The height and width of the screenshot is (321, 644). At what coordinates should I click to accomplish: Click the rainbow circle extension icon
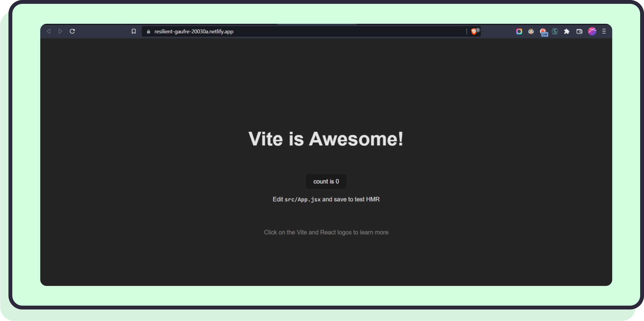519,31
